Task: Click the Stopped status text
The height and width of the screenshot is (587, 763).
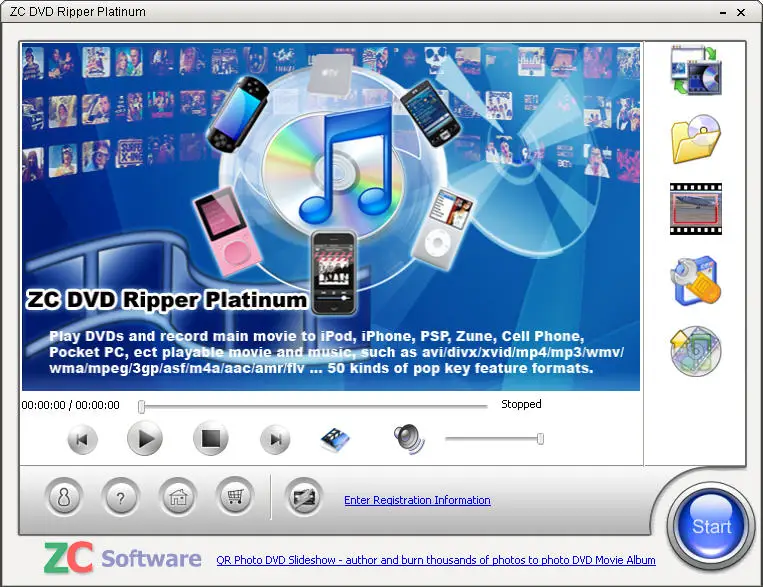Action: (x=521, y=404)
